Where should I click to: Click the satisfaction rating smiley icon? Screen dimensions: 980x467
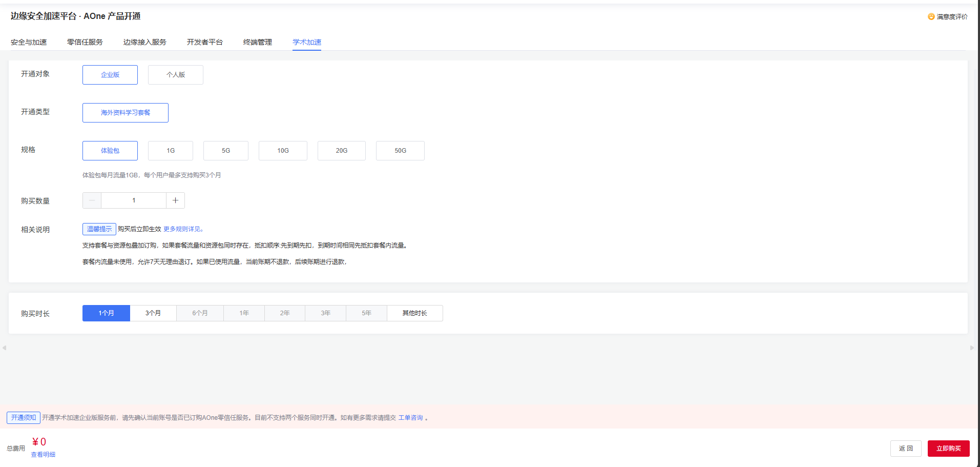pyautogui.click(x=931, y=16)
